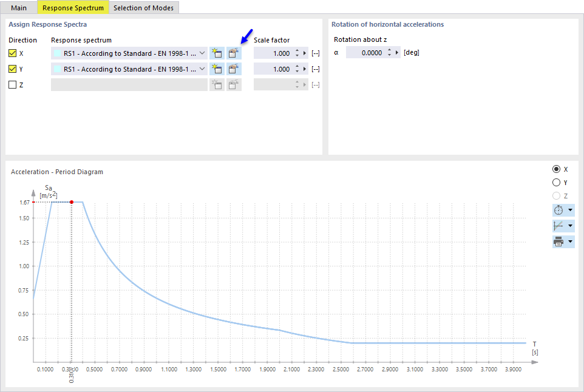584x392 pixels.
Task: Open dropdown arrow next to axis diagram icon
Action: point(570,226)
